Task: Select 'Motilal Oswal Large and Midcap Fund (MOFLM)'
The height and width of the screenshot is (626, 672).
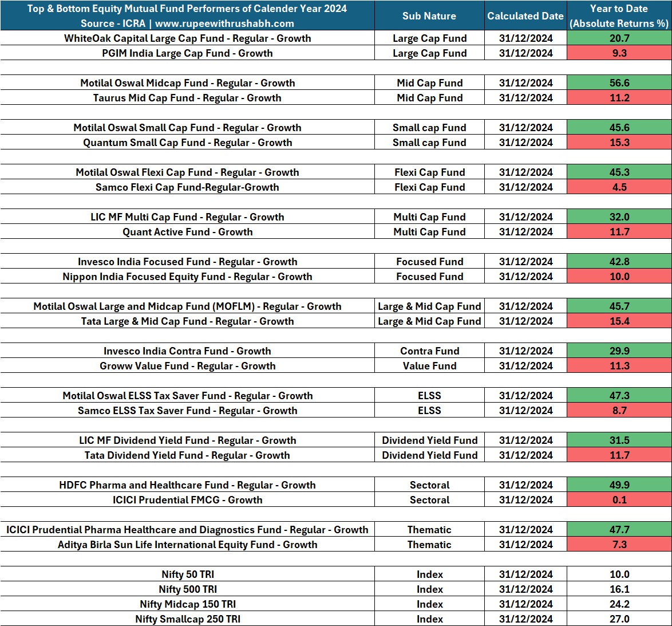Action: 187,306
